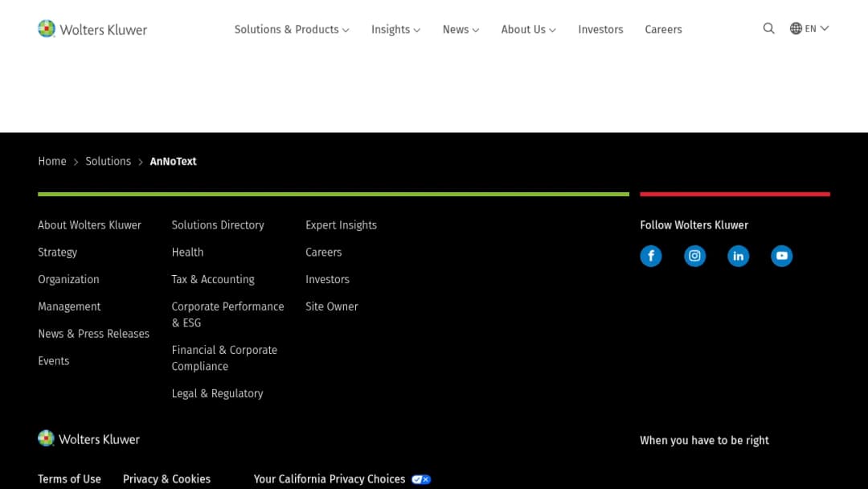Click the Wolters Kluwer header logo
This screenshot has height=489, width=868.
(x=92, y=29)
